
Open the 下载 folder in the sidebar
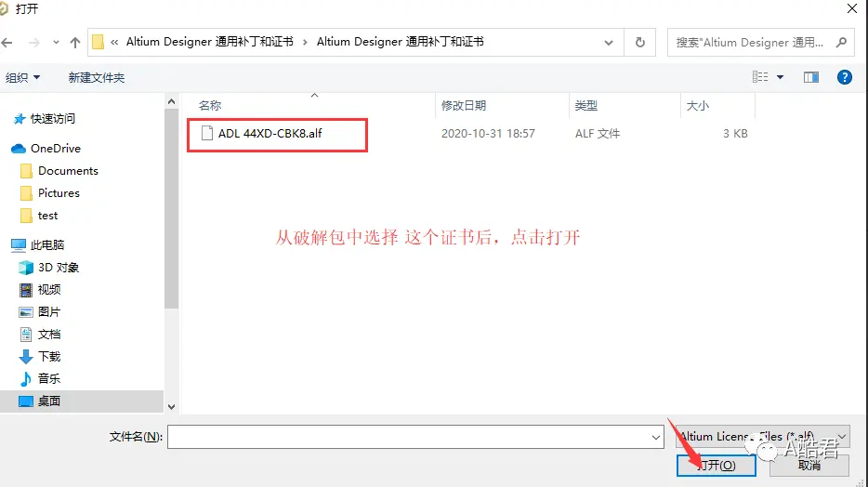(x=48, y=356)
